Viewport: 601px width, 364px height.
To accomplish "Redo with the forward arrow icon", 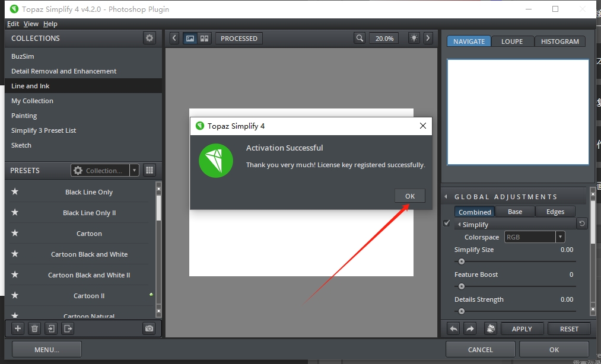I will pos(470,329).
